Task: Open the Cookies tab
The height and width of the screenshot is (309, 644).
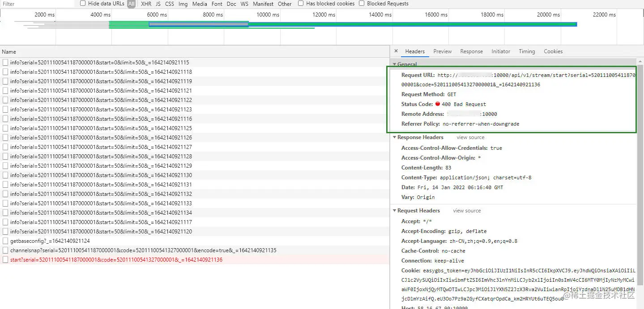Action: [x=553, y=51]
